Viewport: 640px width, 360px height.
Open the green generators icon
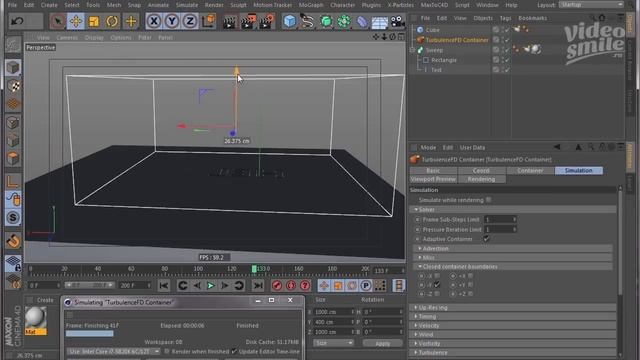(x=326, y=21)
